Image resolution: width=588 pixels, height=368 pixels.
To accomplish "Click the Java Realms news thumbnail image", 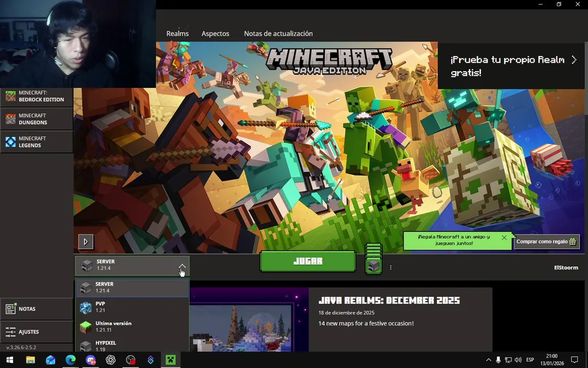I will [249, 319].
